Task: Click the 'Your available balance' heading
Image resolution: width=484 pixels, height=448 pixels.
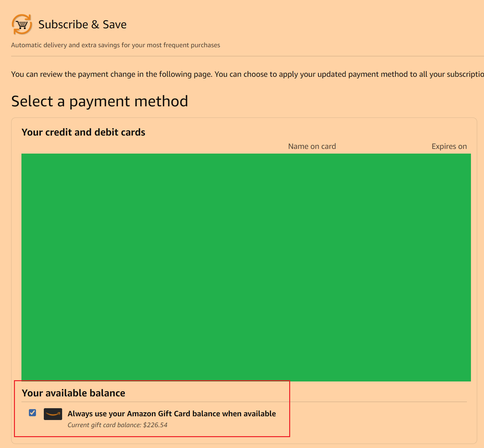Action: (x=73, y=393)
